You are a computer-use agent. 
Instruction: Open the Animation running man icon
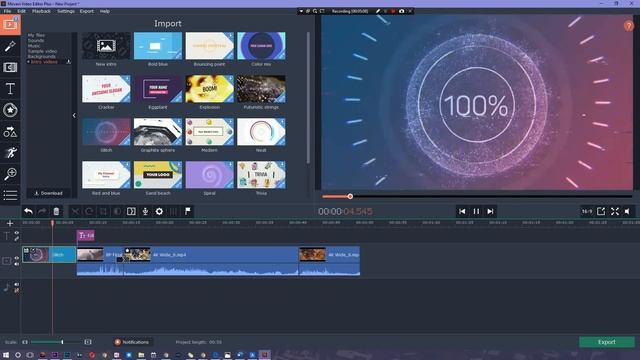coord(10,153)
